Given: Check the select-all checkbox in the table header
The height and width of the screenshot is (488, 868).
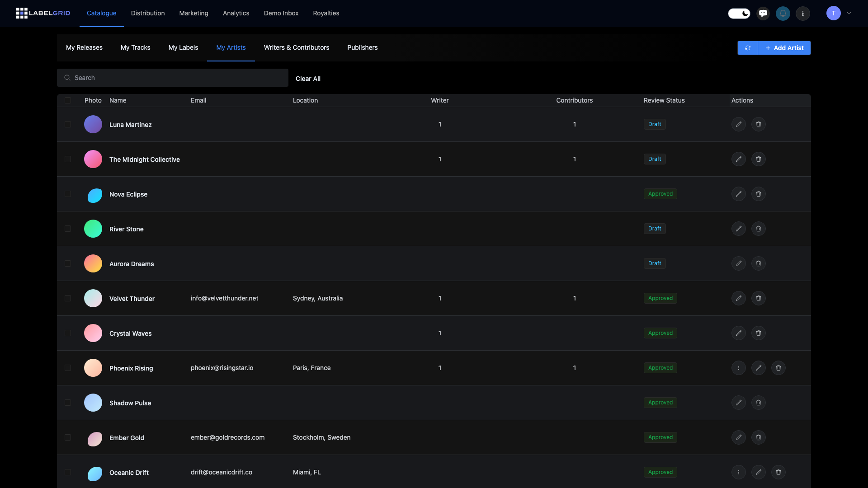Looking at the screenshot, I should click(x=68, y=100).
